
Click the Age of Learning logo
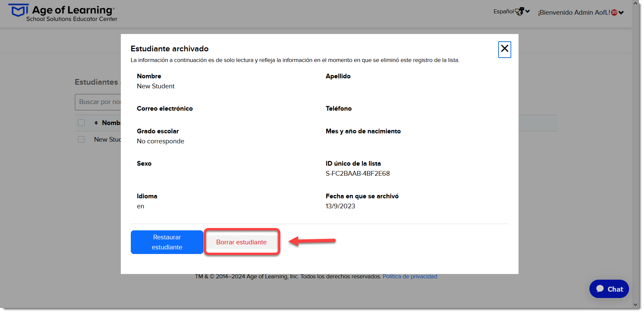pos(63,13)
